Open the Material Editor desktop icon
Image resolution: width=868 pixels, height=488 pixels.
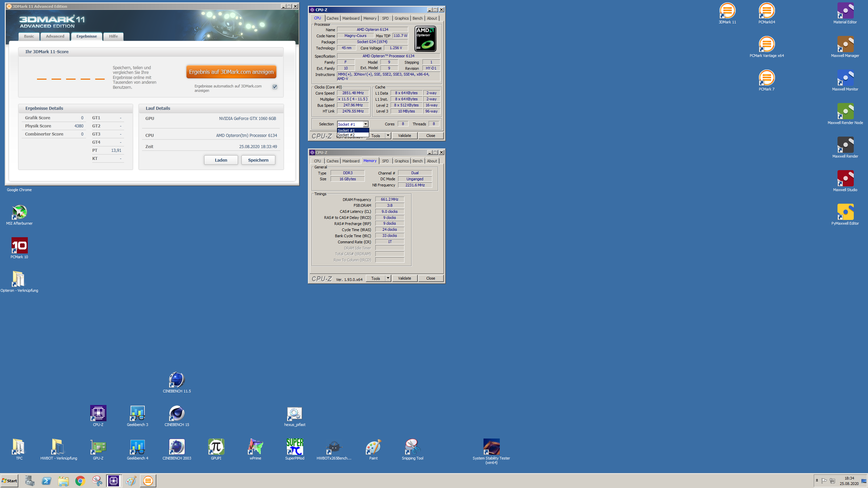tap(845, 14)
